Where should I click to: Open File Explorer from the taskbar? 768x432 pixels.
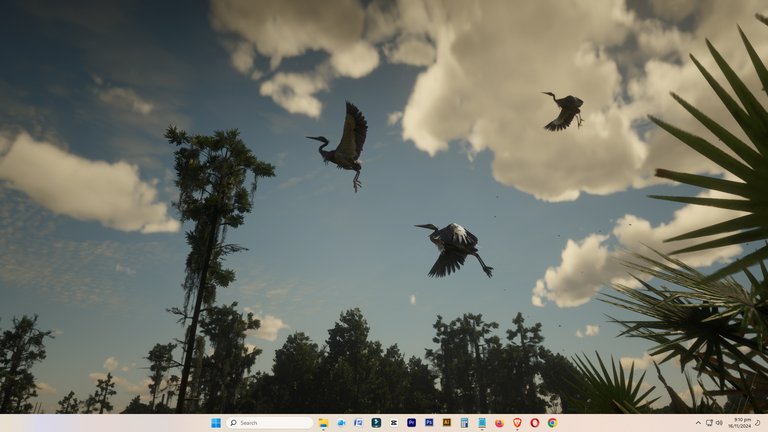323,423
